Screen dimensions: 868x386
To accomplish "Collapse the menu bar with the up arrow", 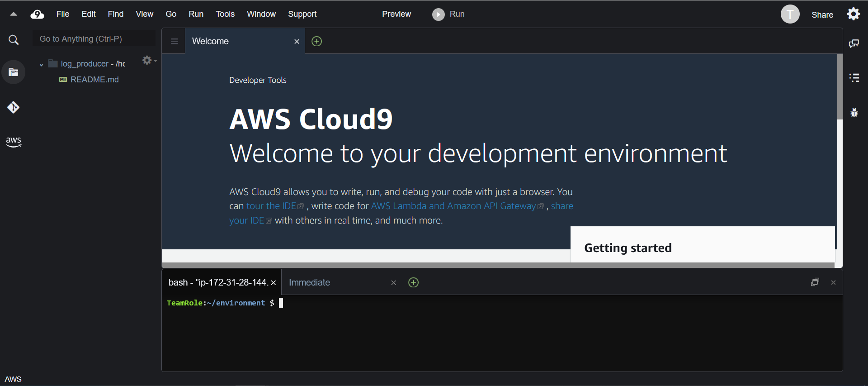I will (x=14, y=14).
